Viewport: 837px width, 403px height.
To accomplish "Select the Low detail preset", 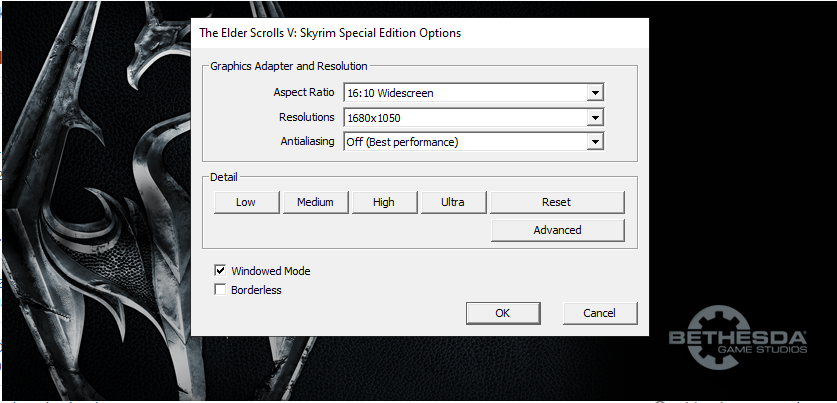I will [246, 202].
